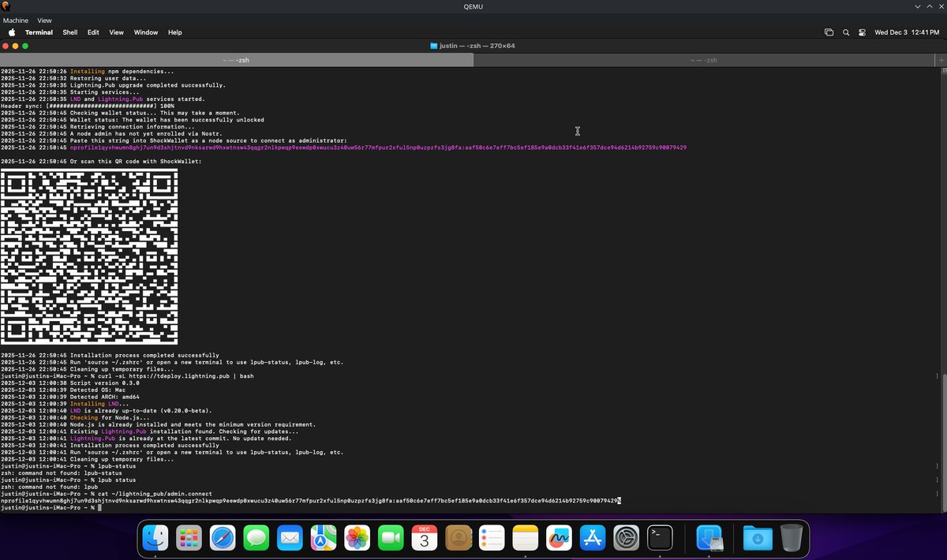Viewport: 947px width, 560px height.
Task: Open the Shell menu
Action: (70, 32)
